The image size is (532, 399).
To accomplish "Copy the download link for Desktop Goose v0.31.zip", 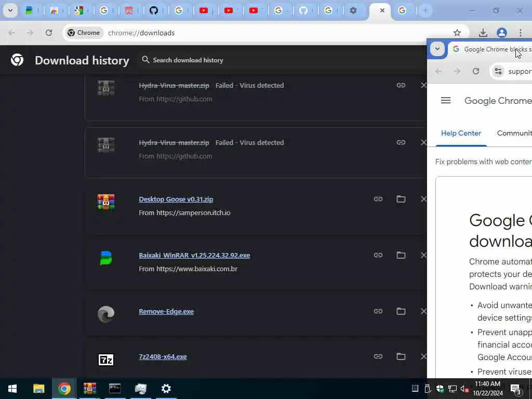I will click(x=378, y=199).
